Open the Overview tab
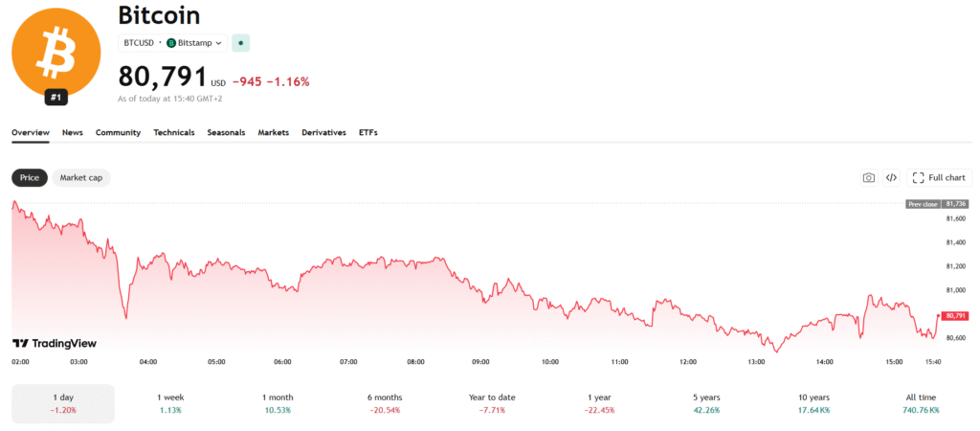This screenshot has height=431, width=980. (x=30, y=132)
